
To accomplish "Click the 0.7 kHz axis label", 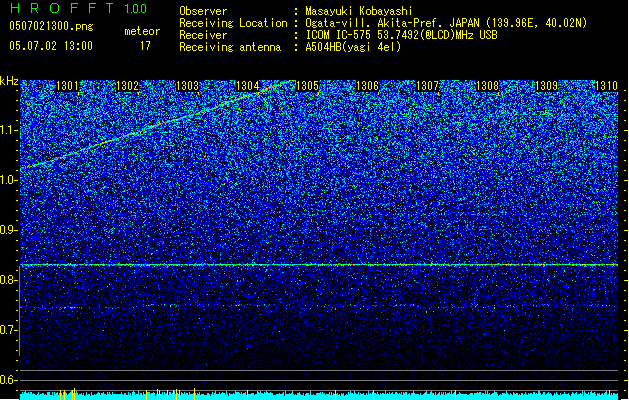I will coord(8,330).
